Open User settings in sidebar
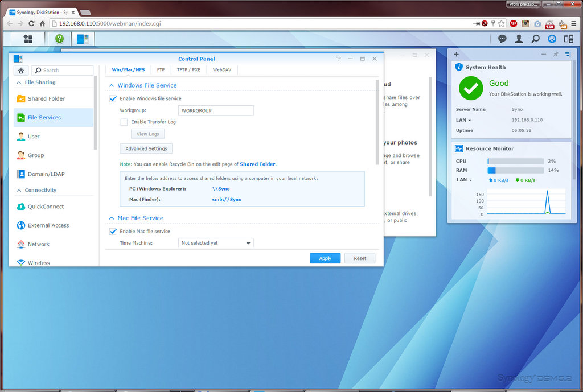This screenshot has width=583, height=392. [x=53, y=137]
